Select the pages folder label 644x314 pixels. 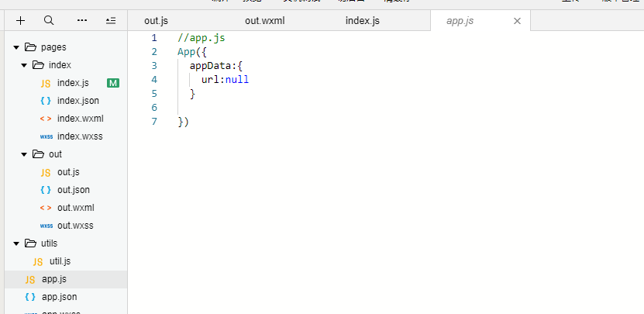[x=53, y=47]
